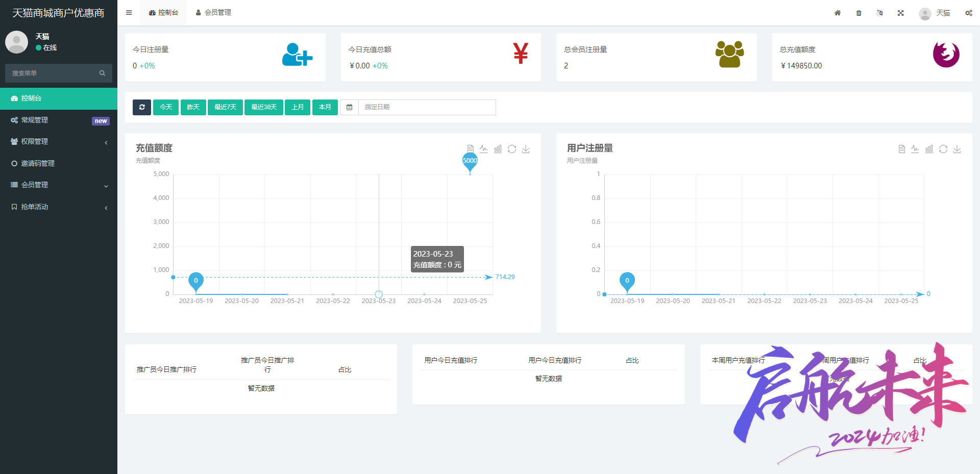Click the search magnifier in sidebar
This screenshot has height=474, width=980.
coord(102,73)
